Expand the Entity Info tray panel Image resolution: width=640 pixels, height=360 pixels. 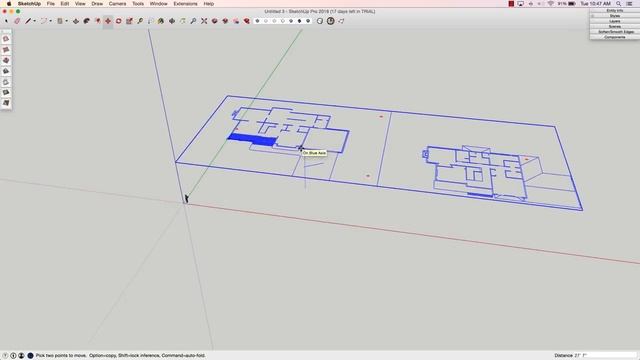point(615,11)
